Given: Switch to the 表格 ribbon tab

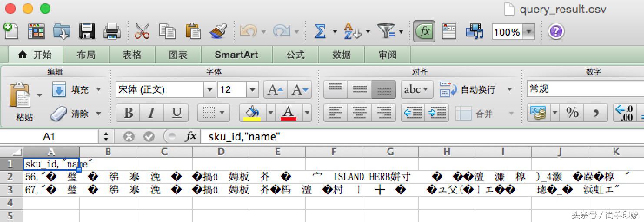Looking at the screenshot, I should point(132,55).
